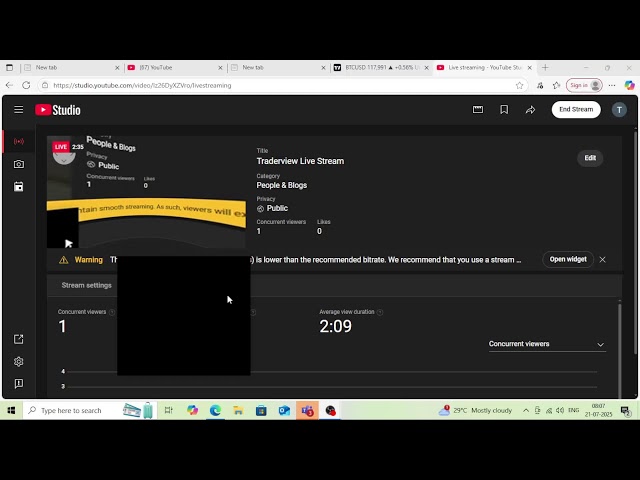Open the Stream settings tab

point(87,285)
